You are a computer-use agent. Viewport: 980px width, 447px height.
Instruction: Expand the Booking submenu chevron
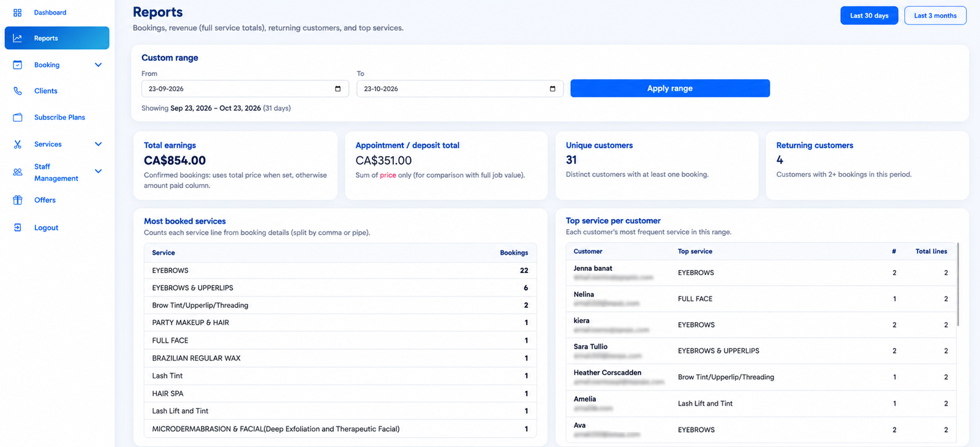tap(99, 65)
